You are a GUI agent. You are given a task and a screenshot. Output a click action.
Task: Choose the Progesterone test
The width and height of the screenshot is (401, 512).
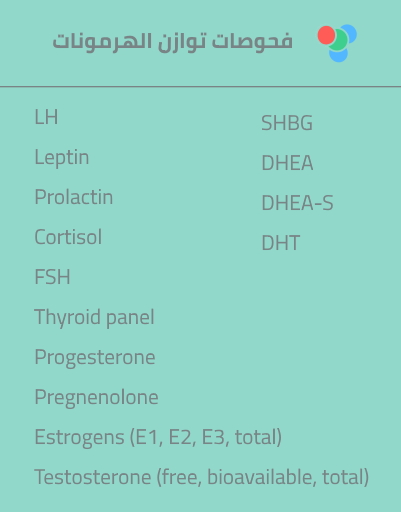pyautogui.click(x=95, y=358)
